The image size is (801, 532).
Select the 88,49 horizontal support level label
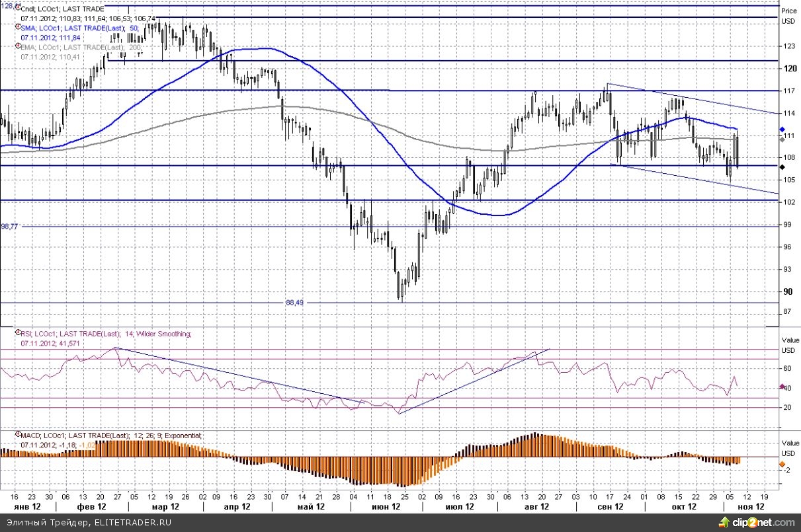(294, 302)
